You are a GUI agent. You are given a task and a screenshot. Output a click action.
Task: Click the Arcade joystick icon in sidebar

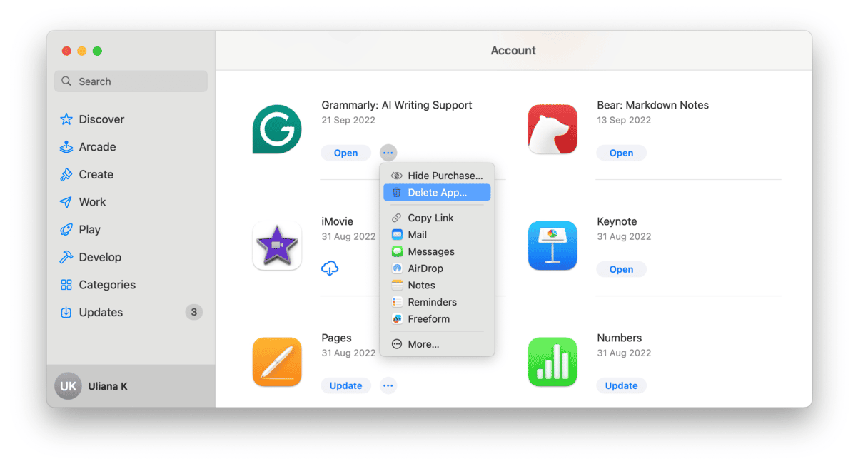pyautogui.click(x=66, y=147)
